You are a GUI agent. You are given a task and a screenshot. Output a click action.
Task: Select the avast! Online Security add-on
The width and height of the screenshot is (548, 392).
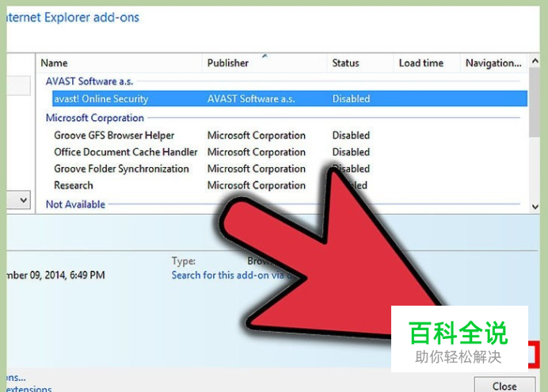point(290,99)
